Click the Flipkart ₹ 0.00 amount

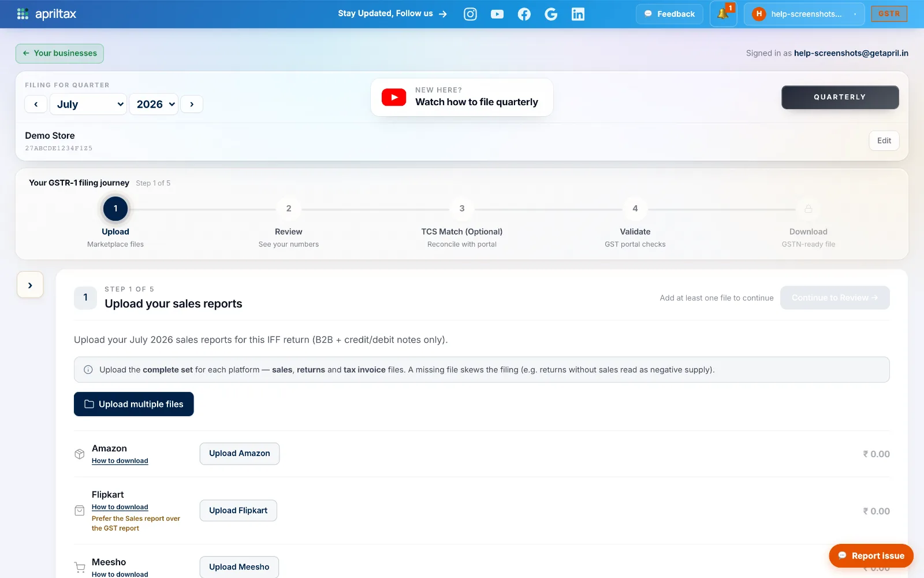pyautogui.click(x=877, y=511)
